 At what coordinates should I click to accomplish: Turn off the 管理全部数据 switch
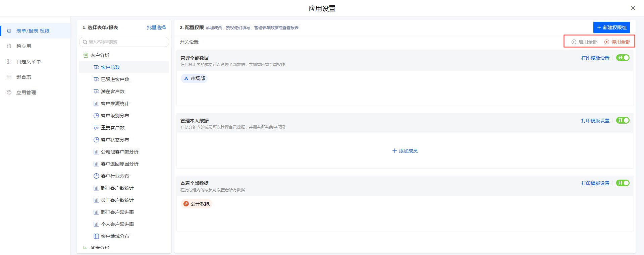click(x=623, y=58)
